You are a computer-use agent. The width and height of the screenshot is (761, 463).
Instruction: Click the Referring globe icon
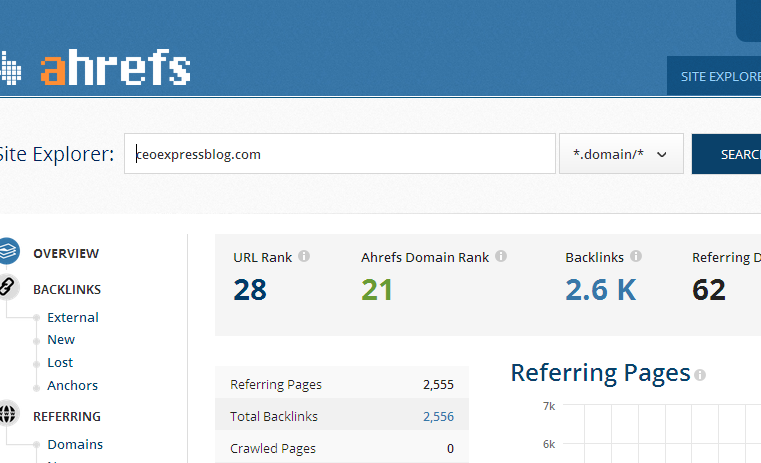tap(8, 414)
